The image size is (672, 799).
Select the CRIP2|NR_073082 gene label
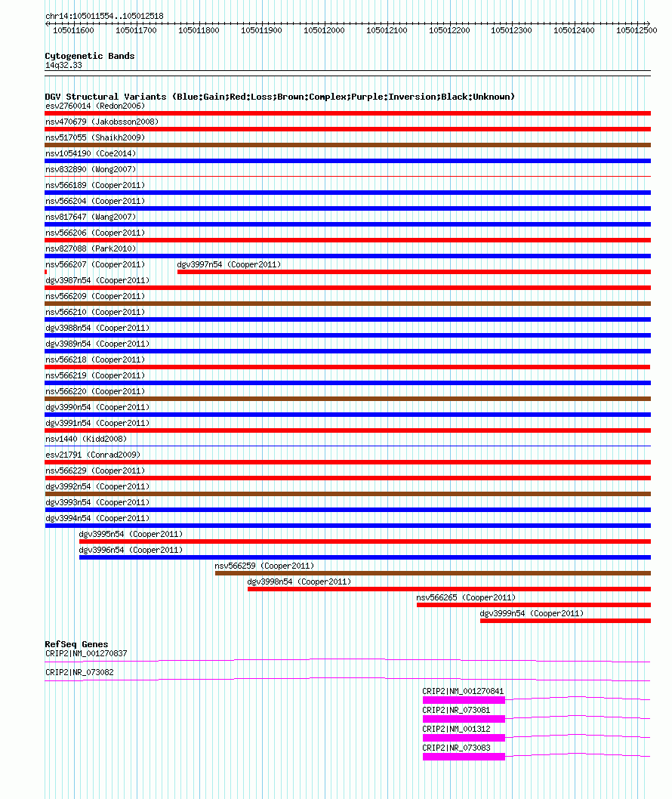click(79, 672)
